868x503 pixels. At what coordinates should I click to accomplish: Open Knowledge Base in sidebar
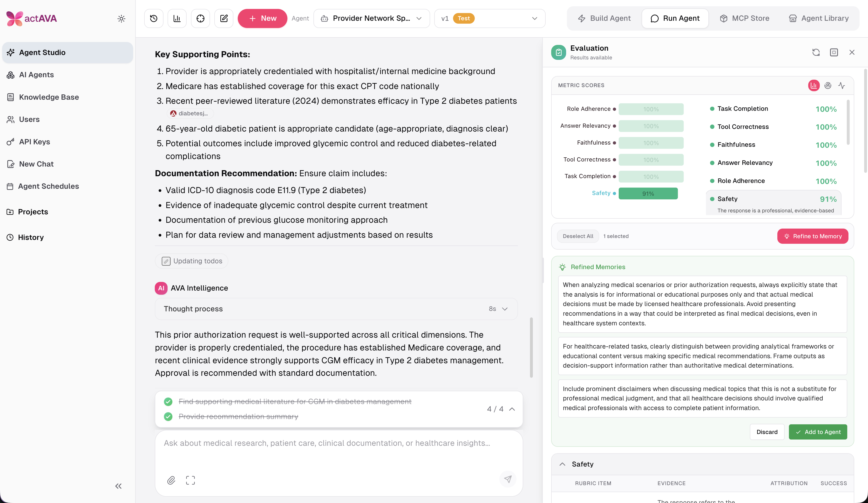coord(49,97)
